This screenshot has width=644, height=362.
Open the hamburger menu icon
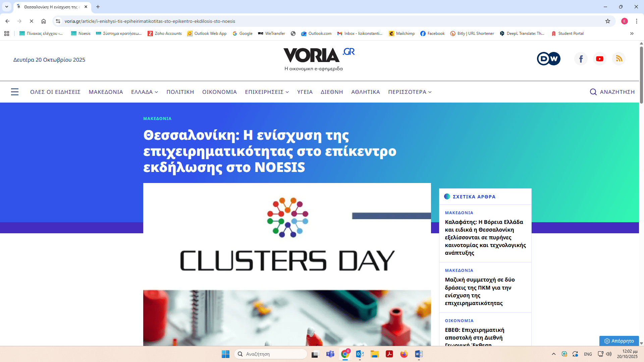(15, 92)
